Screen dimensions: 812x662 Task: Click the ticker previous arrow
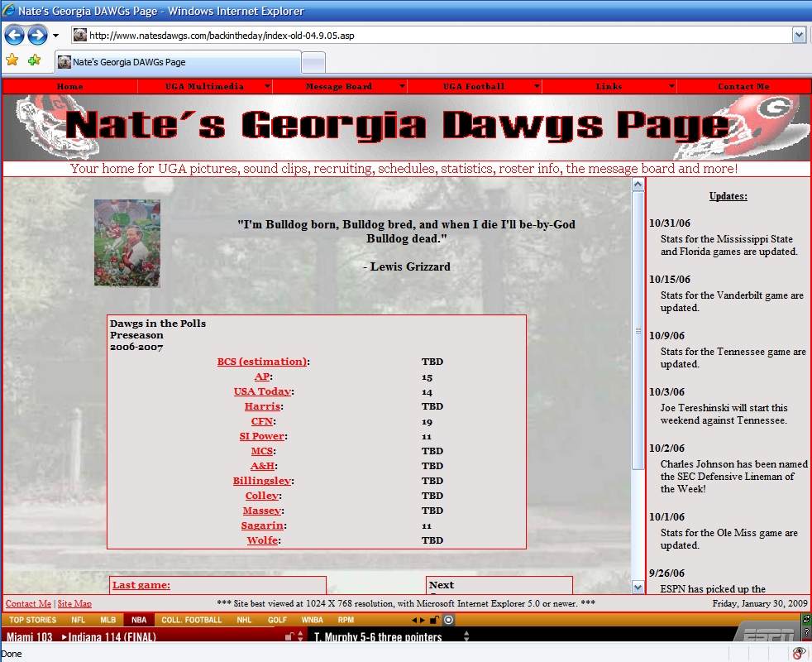(414, 620)
